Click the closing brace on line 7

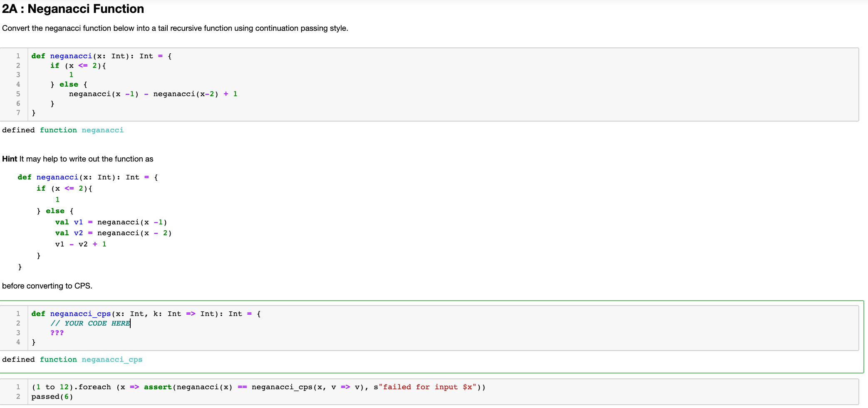click(34, 113)
